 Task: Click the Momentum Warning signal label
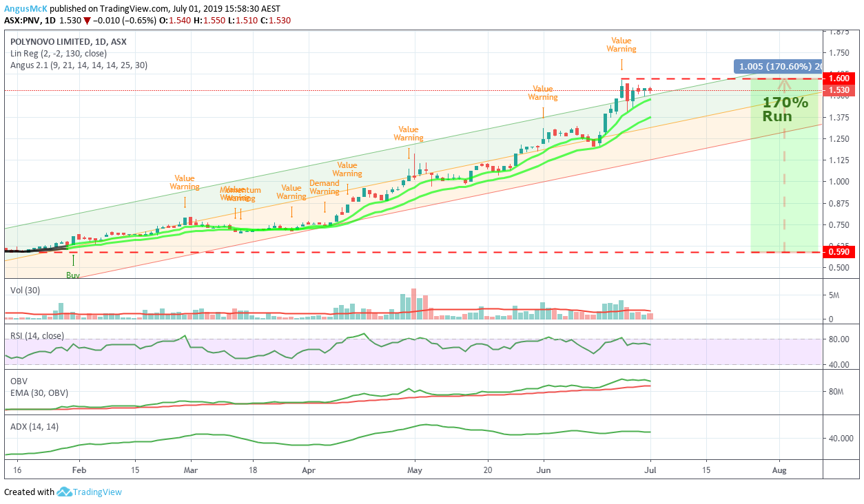[240, 194]
